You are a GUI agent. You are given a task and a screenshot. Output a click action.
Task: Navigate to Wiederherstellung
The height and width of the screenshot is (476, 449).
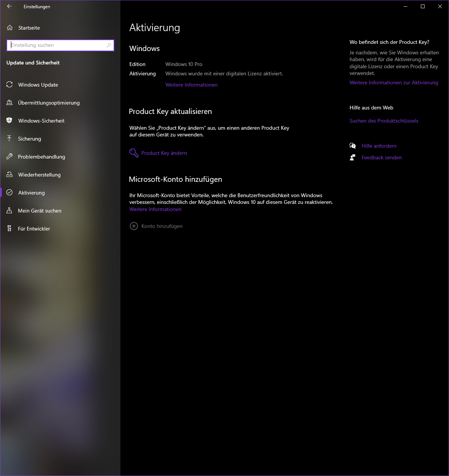60,175
